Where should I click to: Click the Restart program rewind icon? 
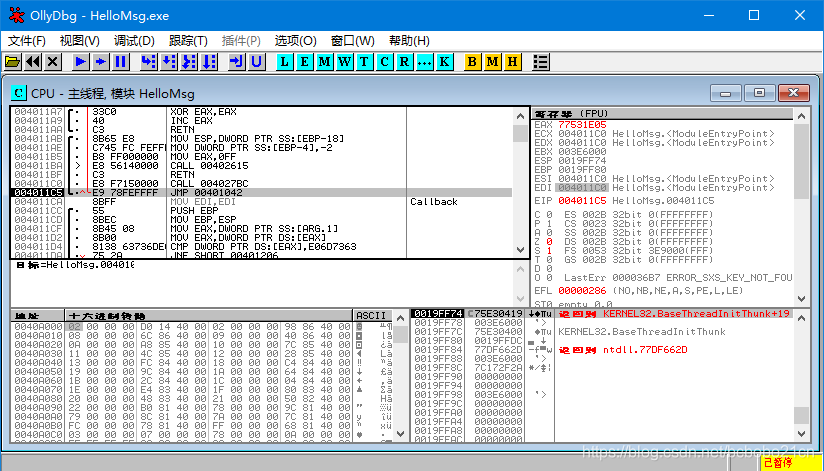pos(33,62)
